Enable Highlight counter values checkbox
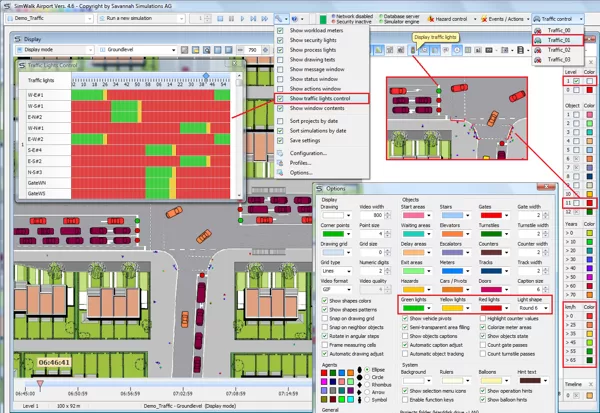 [x=483, y=318]
